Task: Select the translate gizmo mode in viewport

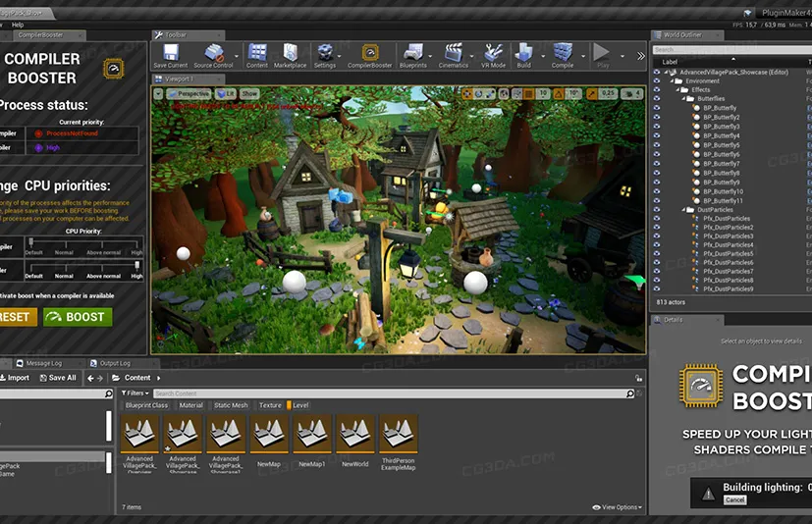Action: [467, 94]
